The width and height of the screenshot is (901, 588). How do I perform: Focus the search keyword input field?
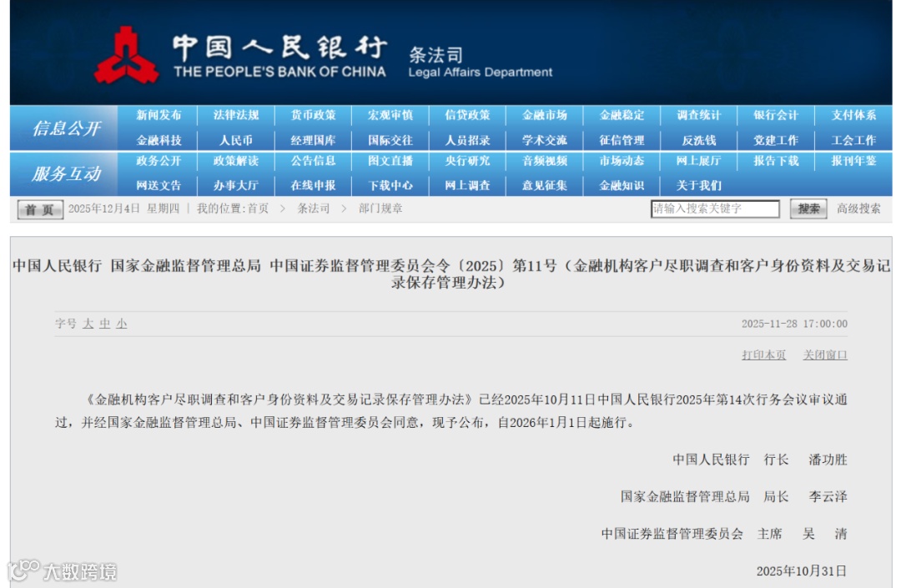point(715,209)
